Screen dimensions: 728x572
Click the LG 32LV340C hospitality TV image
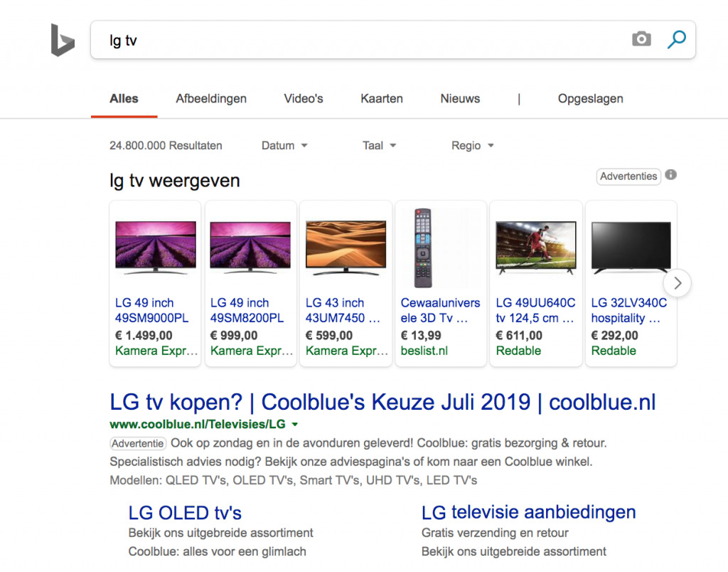631,248
